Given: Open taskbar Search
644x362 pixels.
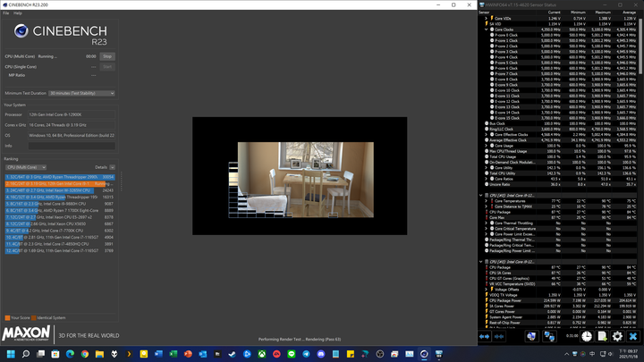Looking at the screenshot, I should point(26,354).
